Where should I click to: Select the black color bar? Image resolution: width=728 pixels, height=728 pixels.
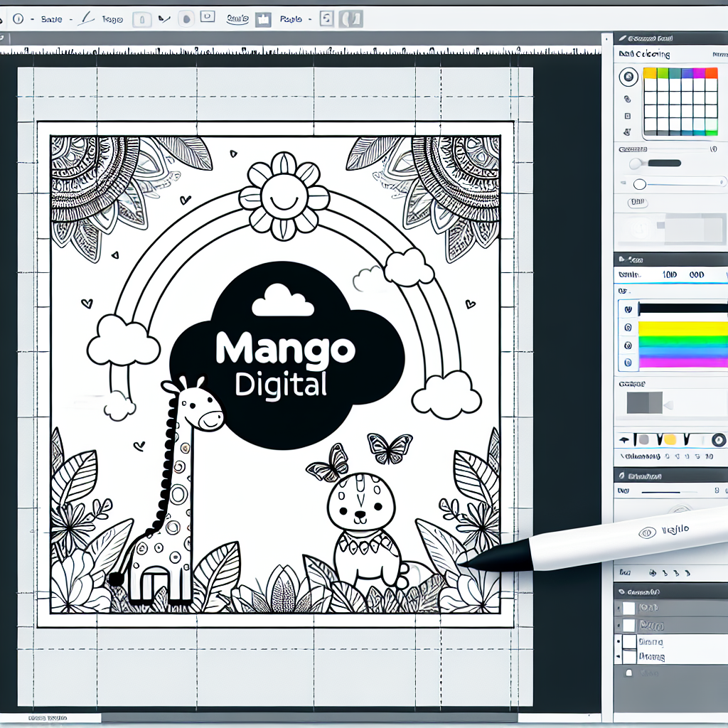point(683,309)
